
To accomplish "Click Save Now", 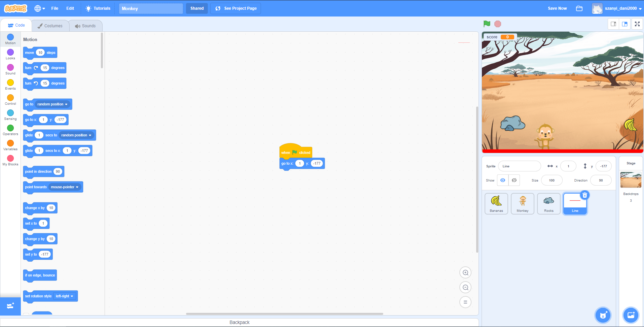I will (x=557, y=8).
